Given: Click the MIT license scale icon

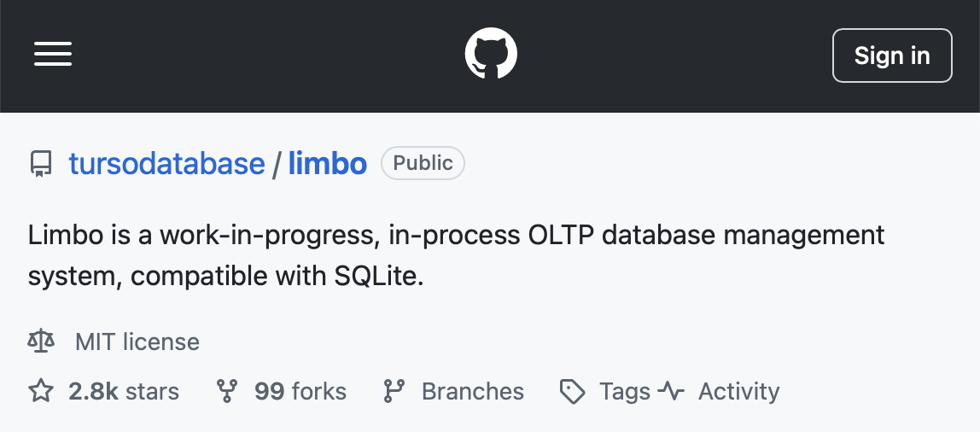Looking at the screenshot, I should [41, 342].
